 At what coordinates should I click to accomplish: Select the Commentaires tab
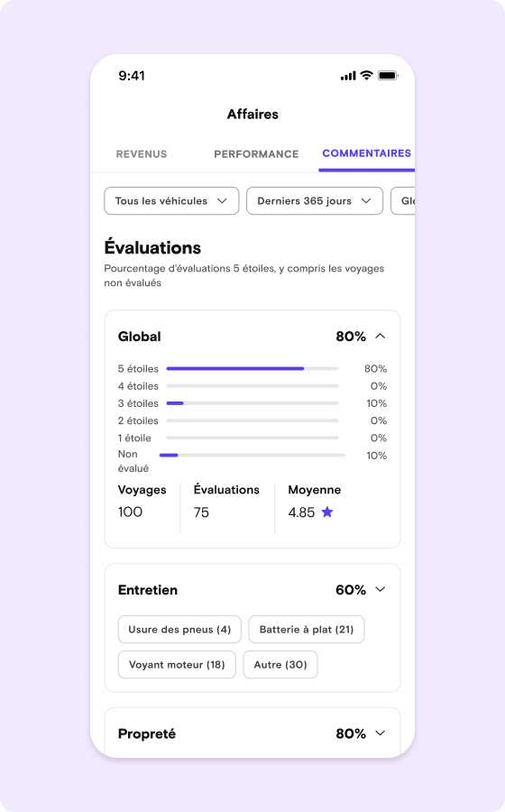click(366, 153)
